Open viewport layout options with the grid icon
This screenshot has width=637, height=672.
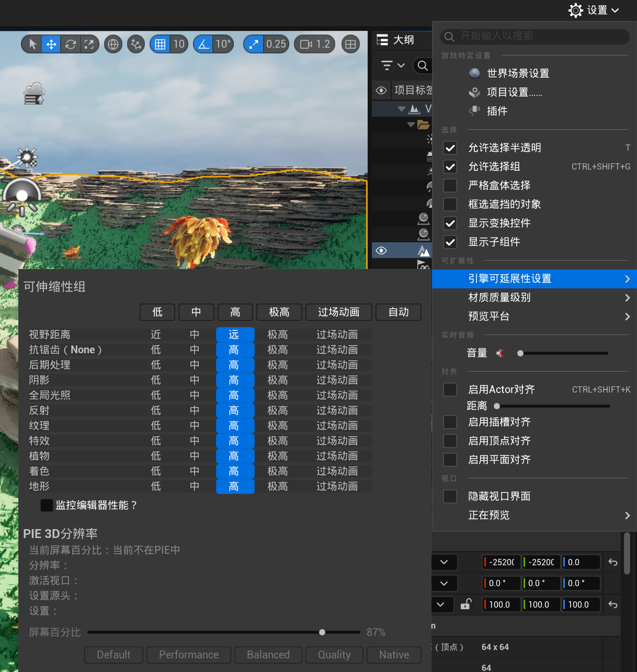[350, 44]
